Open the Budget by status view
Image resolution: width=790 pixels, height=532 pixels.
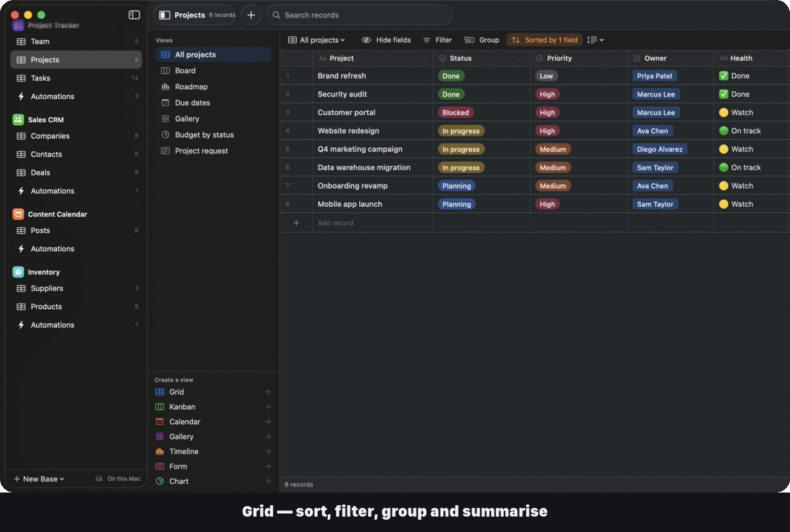213,135
